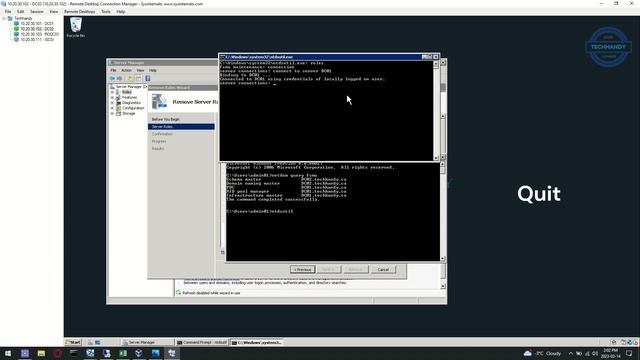Select the 10.20.30.102 - DC02 server
640x360 pixels.
coord(37,29)
